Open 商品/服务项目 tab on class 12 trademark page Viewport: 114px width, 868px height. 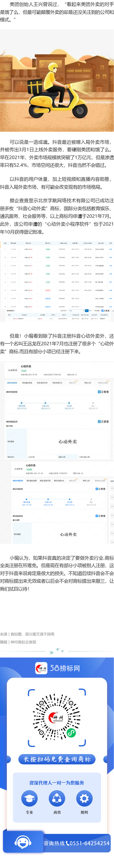(x=42, y=383)
